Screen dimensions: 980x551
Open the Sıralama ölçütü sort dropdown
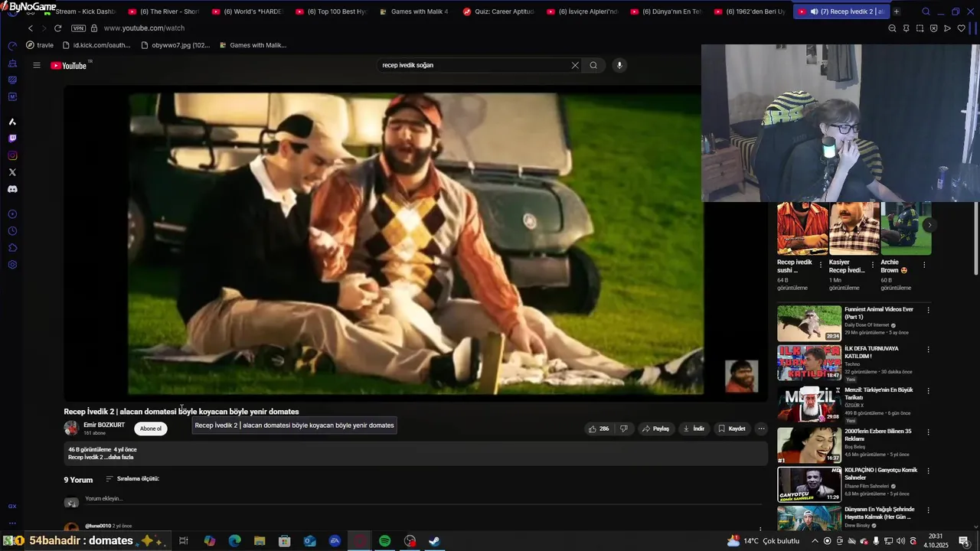point(132,478)
